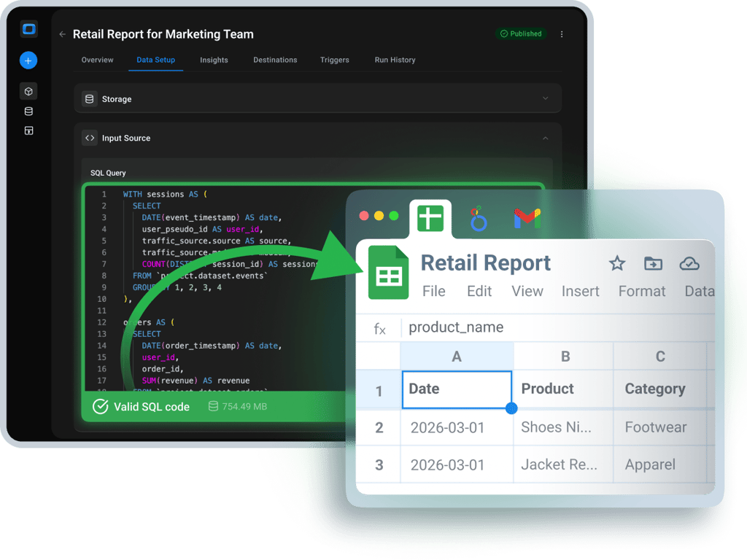Select the Data Setup tab
747x560 pixels.
[156, 60]
